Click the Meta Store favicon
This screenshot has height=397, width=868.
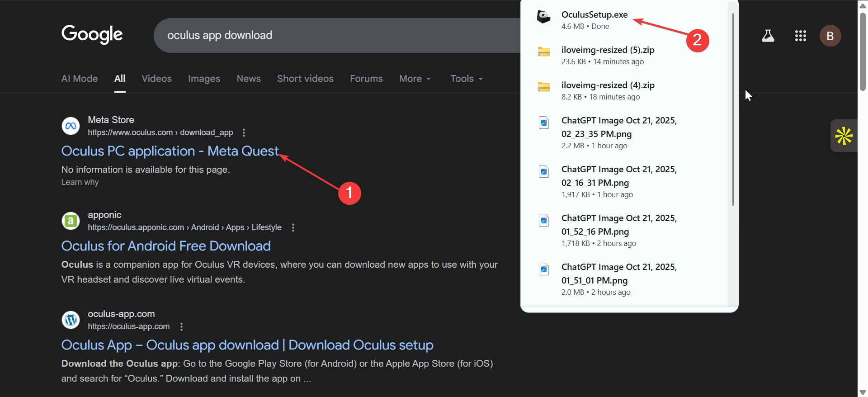71,126
